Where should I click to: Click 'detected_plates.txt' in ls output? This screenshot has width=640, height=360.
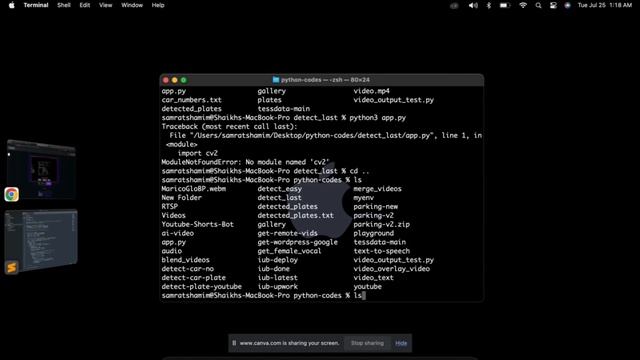pyautogui.click(x=296, y=216)
